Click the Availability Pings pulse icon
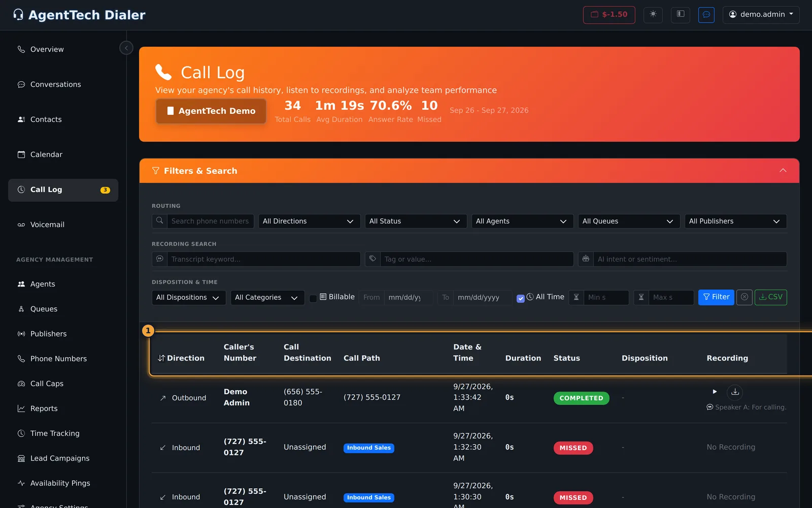Image resolution: width=812 pixels, height=508 pixels. pyautogui.click(x=21, y=483)
